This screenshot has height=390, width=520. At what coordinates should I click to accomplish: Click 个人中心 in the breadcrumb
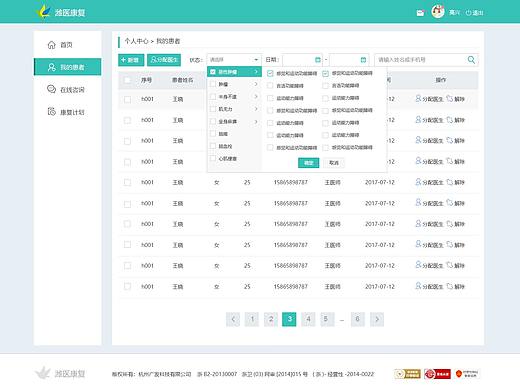point(136,41)
